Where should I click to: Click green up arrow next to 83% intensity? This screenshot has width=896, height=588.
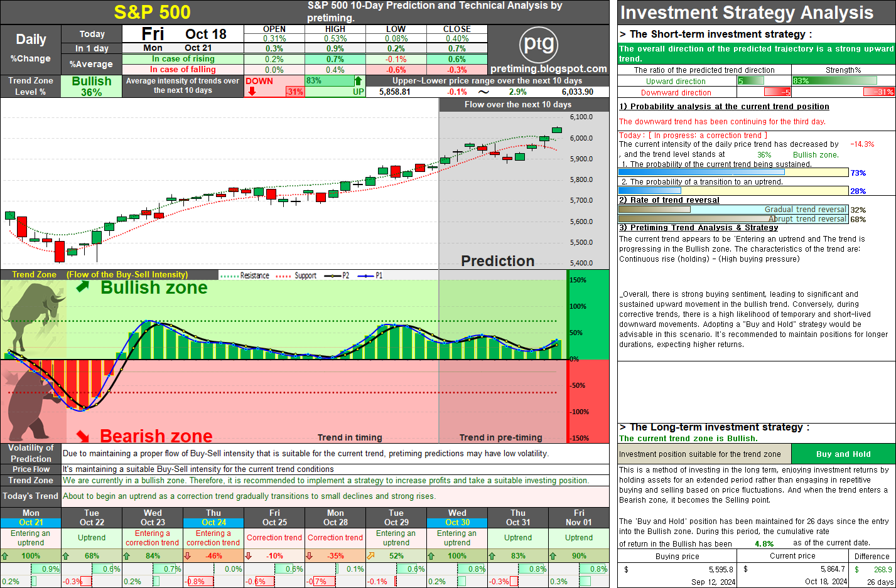(358, 80)
